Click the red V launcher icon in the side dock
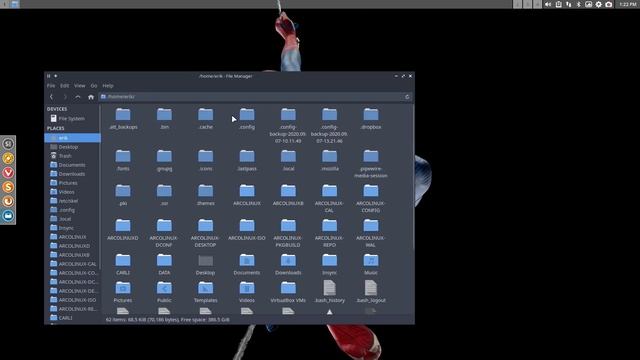The height and width of the screenshot is (360, 640). point(8,172)
